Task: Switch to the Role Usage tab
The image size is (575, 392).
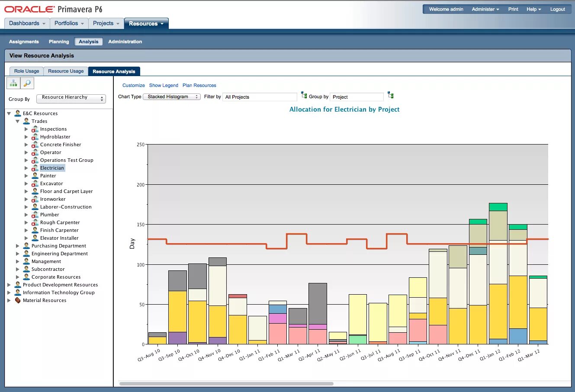Action: [26, 71]
